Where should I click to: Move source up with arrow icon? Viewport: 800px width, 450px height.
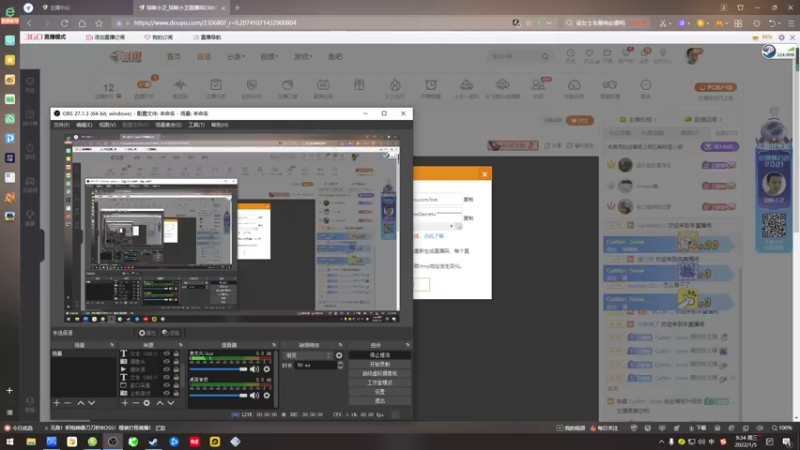pyautogui.click(x=160, y=403)
